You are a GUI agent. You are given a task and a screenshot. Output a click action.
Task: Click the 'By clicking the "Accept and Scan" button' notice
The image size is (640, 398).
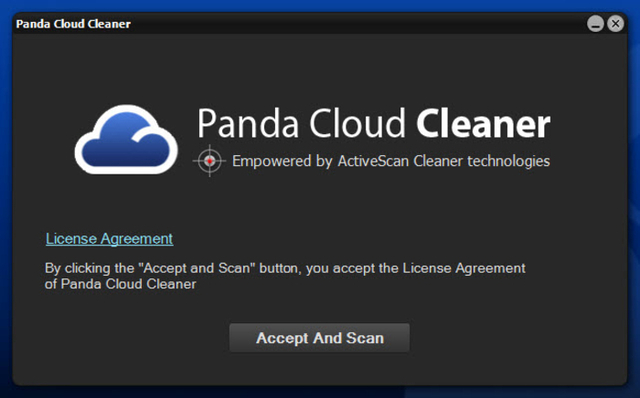click(285, 276)
